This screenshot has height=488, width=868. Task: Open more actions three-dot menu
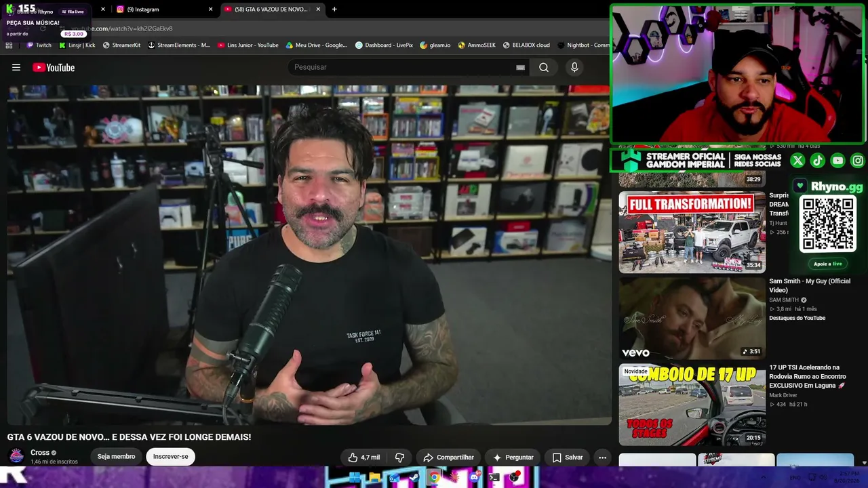602,457
